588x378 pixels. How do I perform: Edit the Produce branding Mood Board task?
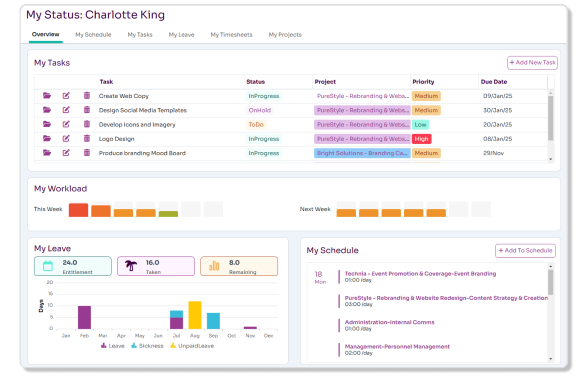[x=66, y=152]
